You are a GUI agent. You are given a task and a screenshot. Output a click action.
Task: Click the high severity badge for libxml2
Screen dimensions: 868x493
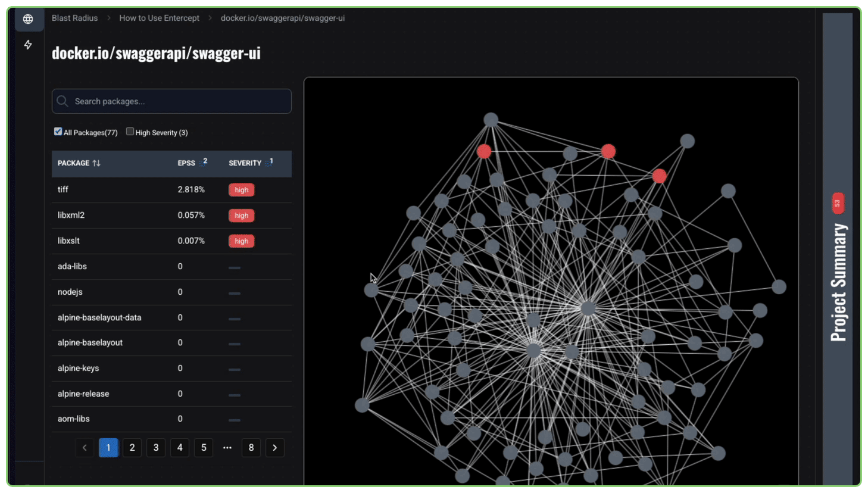(x=241, y=216)
